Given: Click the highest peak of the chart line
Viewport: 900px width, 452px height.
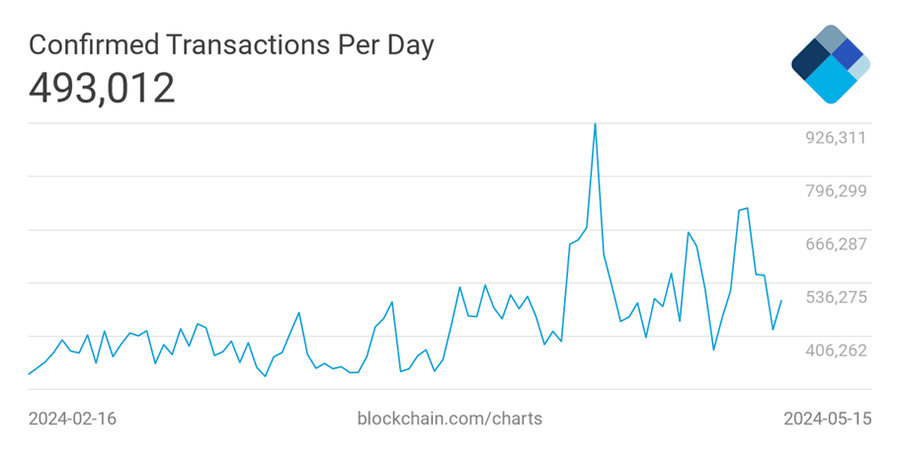Looking at the screenshot, I should [595, 125].
